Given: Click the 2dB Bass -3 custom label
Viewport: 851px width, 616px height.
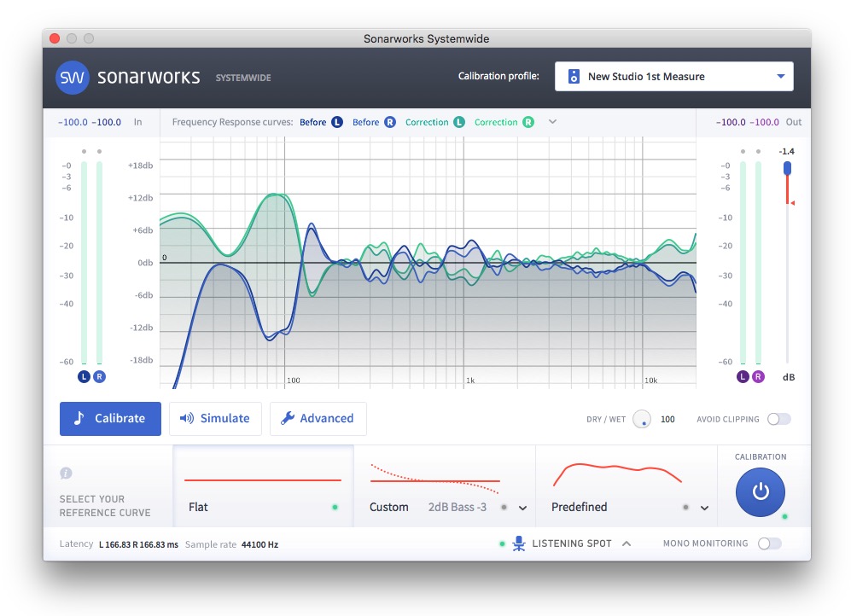Looking at the screenshot, I should coord(458,507).
